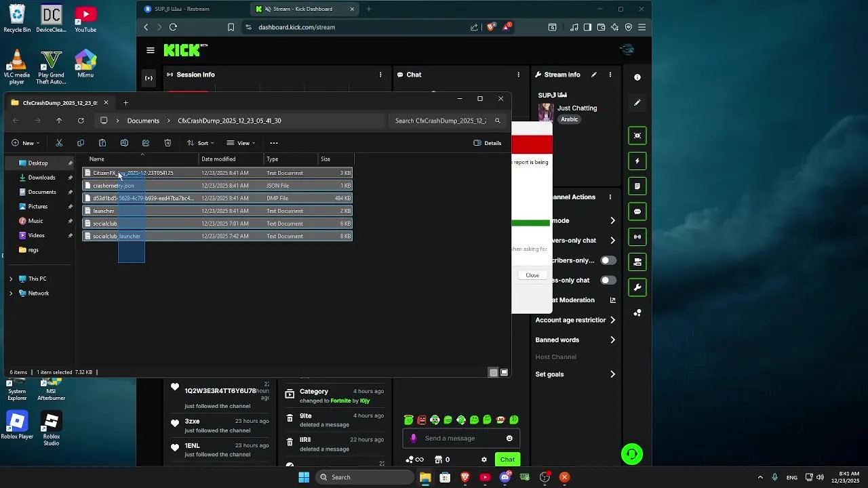Open the regs folder in the sidebar

(33, 250)
